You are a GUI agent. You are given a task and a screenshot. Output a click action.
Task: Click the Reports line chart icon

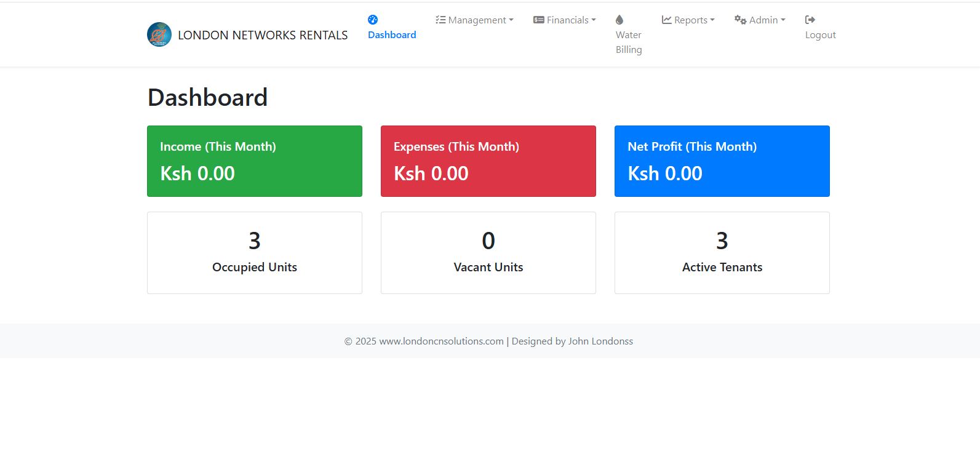pyautogui.click(x=667, y=20)
